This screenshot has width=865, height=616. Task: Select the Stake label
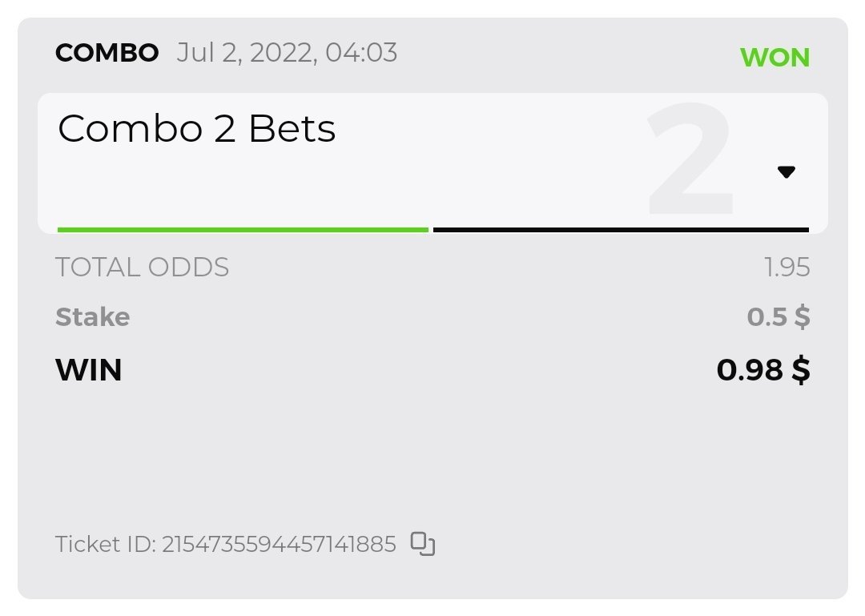click(92, 317)
